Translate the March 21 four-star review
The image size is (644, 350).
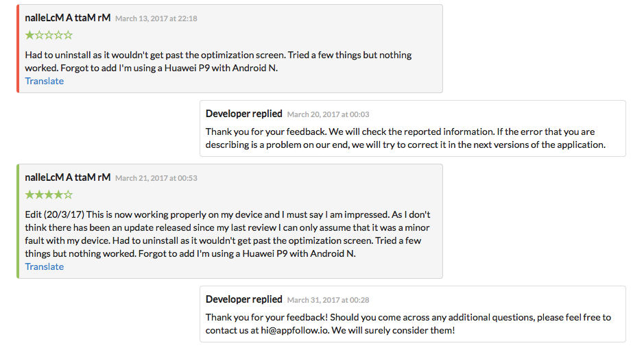[45, 266]
